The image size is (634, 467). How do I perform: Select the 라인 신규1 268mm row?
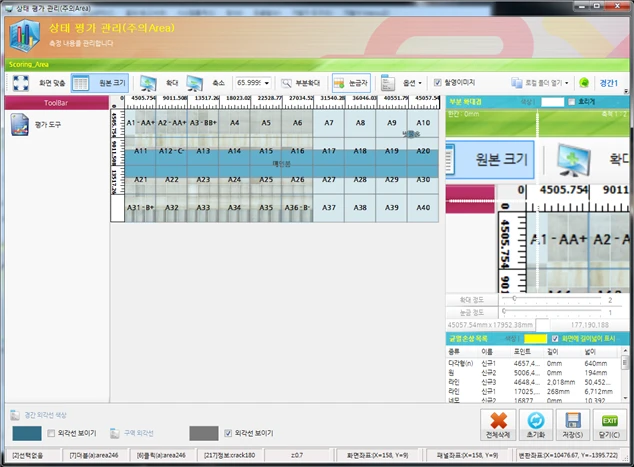533,391
